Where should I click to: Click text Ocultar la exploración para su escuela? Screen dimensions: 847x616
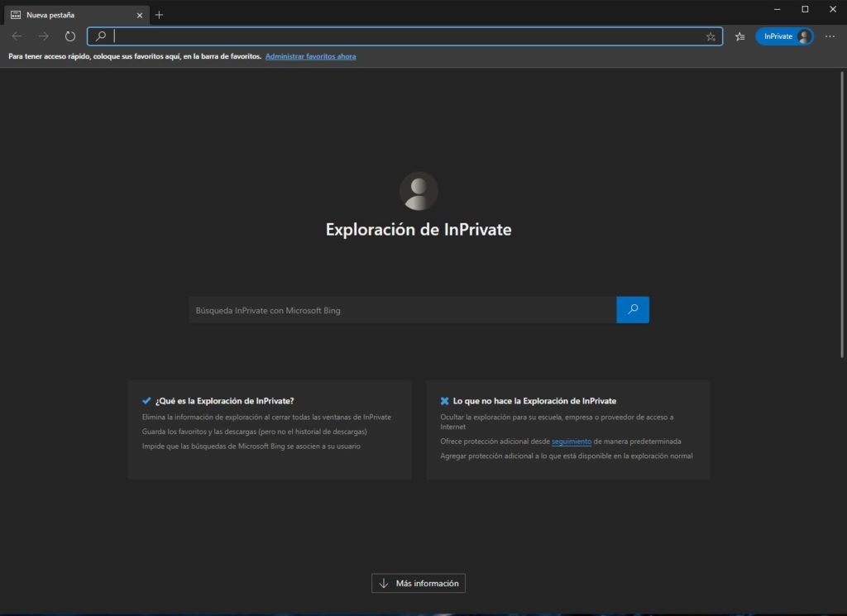point(557,422)
